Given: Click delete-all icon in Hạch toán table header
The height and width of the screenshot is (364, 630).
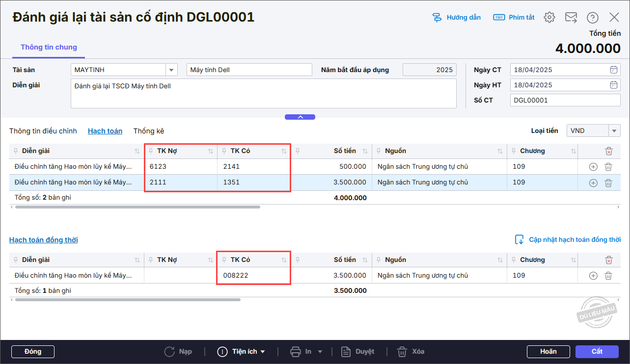Looking at the screenshot, I should tap(608, 151).
